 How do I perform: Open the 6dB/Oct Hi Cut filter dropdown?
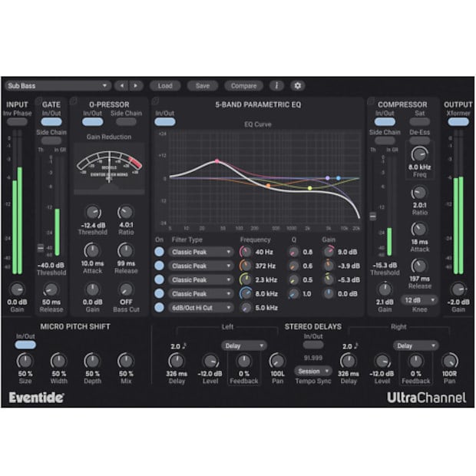pos(200,308)
